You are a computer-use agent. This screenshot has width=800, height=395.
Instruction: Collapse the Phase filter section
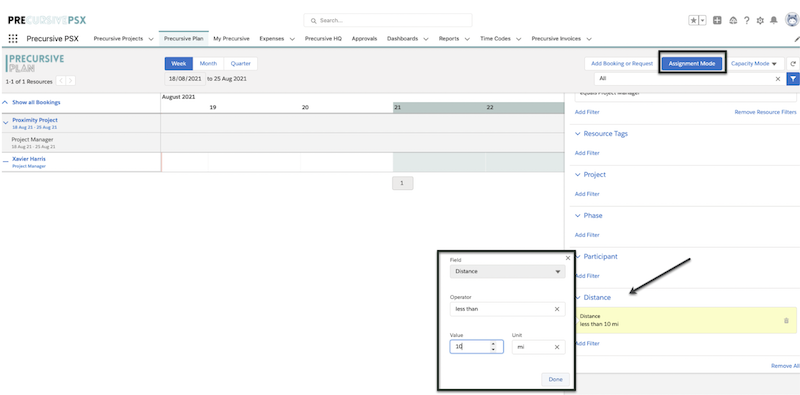tap(578, 215)
